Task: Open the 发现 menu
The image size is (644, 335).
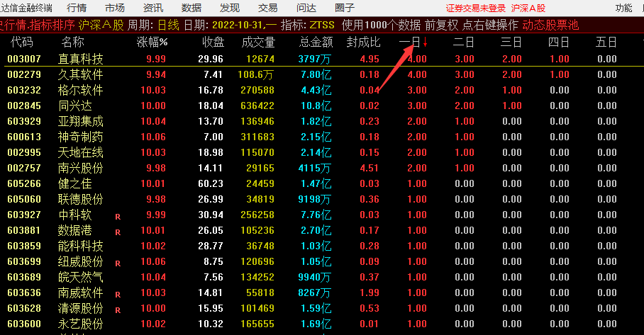Action: click(x=230, y=8)
